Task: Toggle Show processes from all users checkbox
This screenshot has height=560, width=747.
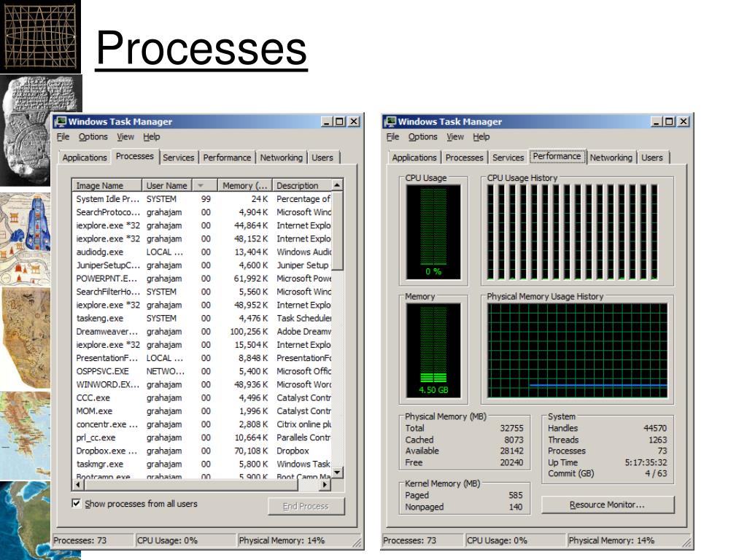Action: click(x=76, y=503)
